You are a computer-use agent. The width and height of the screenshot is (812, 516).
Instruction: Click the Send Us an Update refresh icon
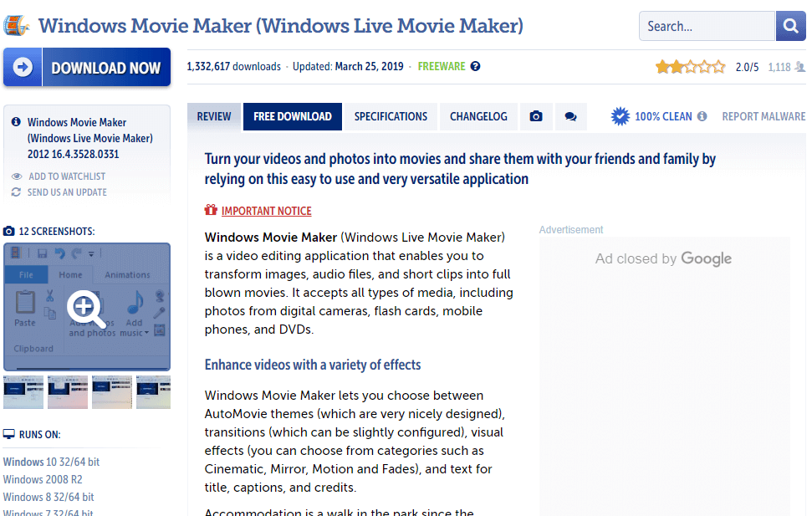tap(16, 192)
